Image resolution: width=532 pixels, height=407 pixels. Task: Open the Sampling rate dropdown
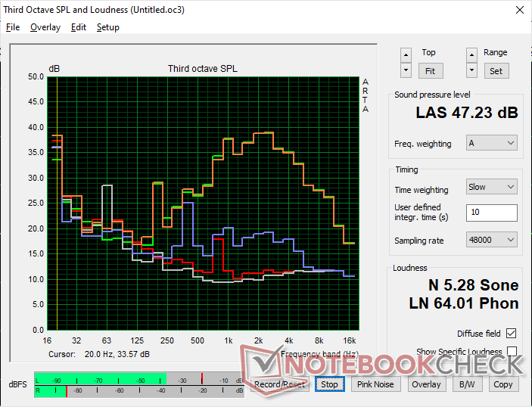click(492, 240)
